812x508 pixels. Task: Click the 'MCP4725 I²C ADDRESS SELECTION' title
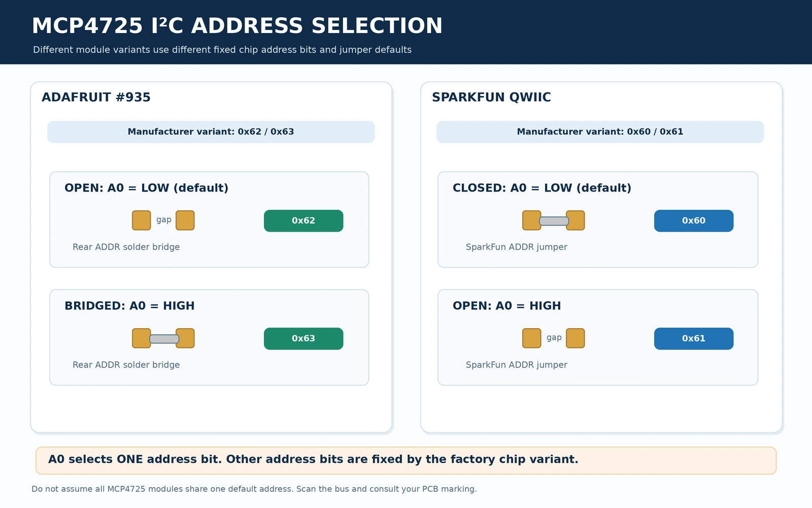click(237, 26)
